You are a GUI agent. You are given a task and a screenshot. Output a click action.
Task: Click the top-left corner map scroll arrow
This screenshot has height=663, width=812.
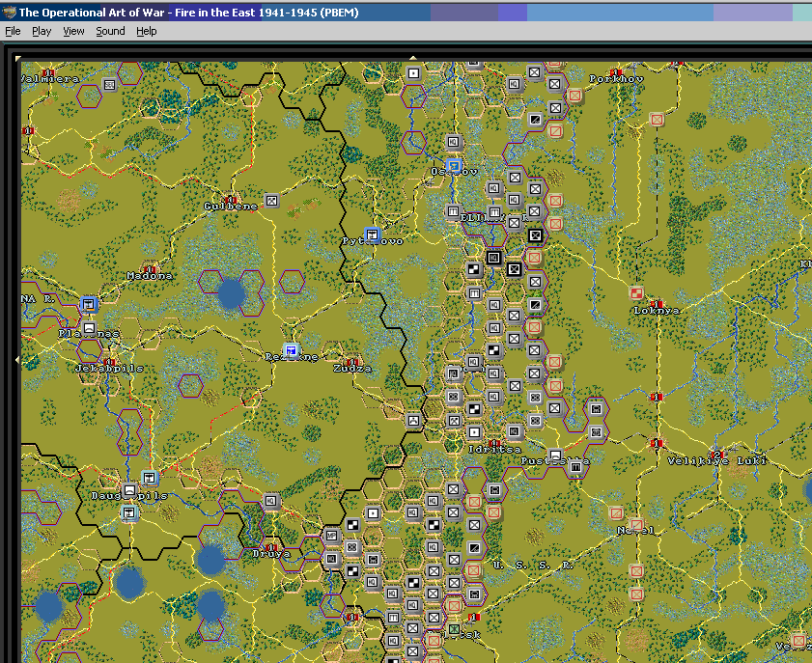coord(18,59)
